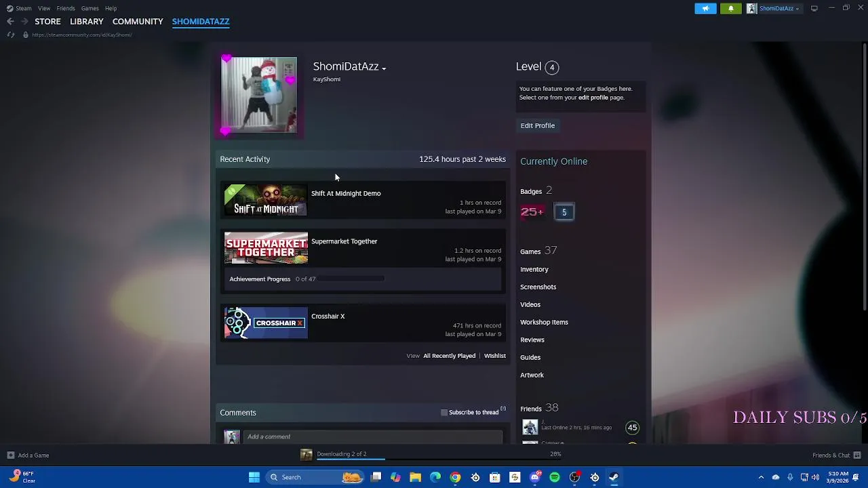Click the Edit Profile button
868x488 pixels.
(538, 125)
